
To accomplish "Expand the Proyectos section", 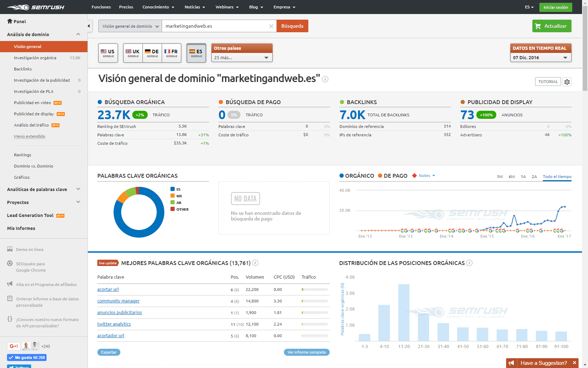I will coord(78,202).
